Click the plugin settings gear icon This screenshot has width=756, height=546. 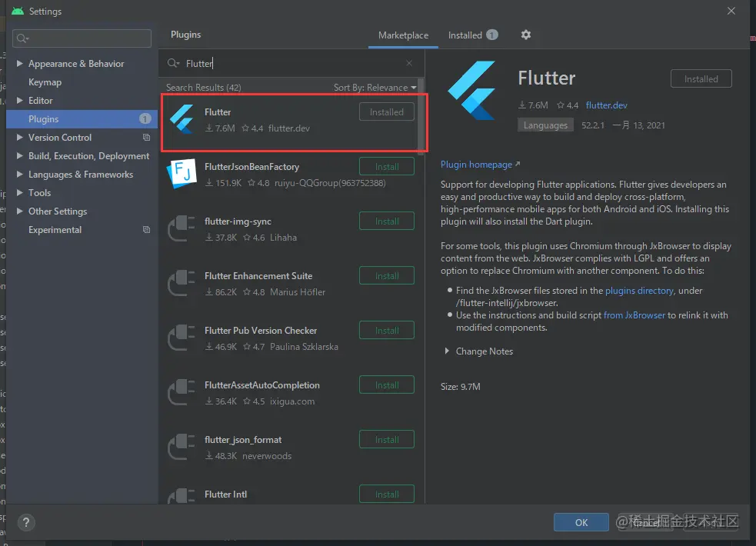tap(526, 35)
